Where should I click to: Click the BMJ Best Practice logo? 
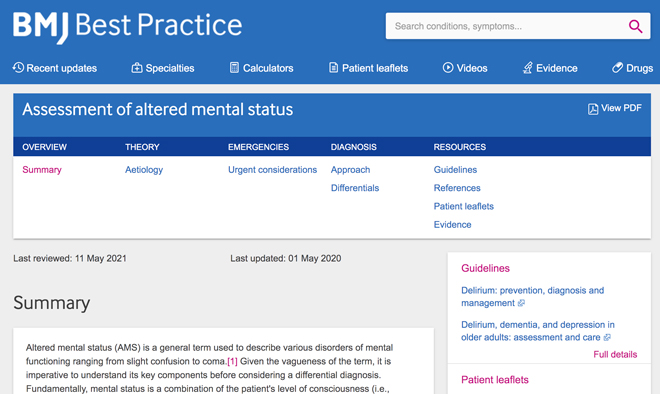click(127, 27)
